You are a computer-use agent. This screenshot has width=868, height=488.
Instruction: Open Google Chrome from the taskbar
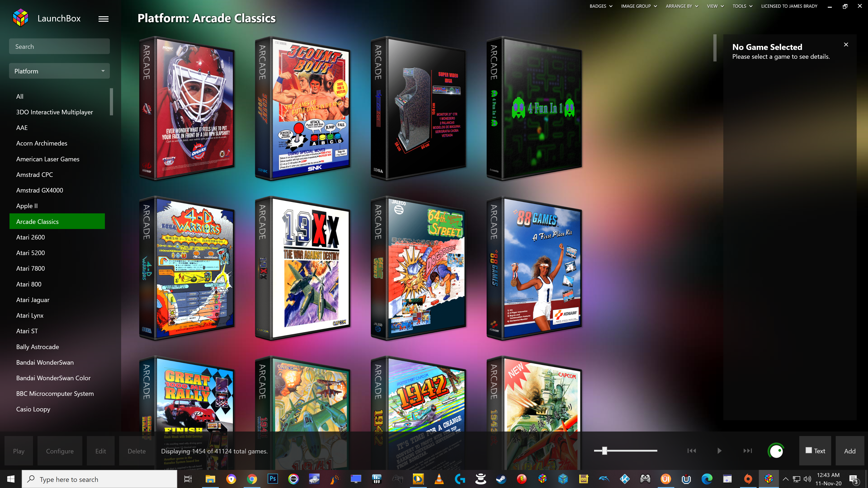click(x=252, y=479)
